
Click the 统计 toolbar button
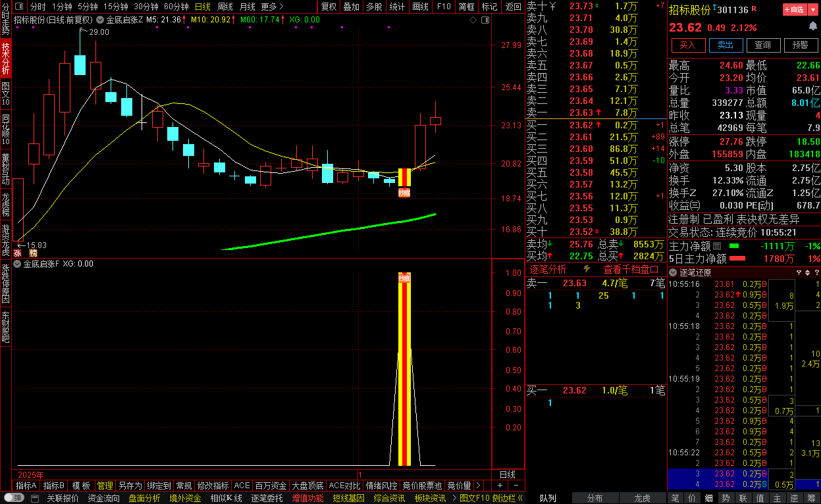click(397, 7)
